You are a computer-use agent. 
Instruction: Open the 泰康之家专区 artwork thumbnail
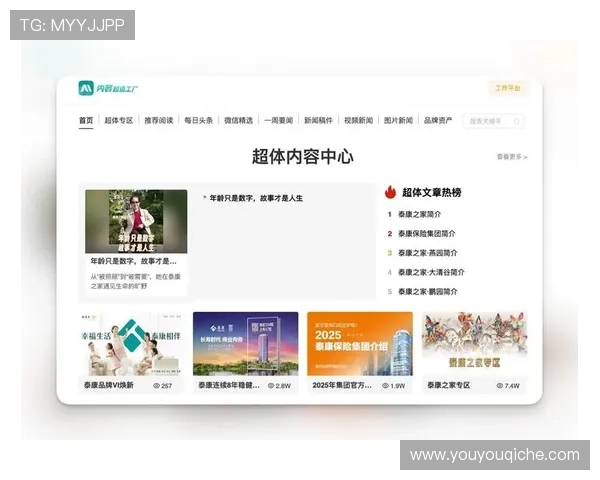coord(474,344)
